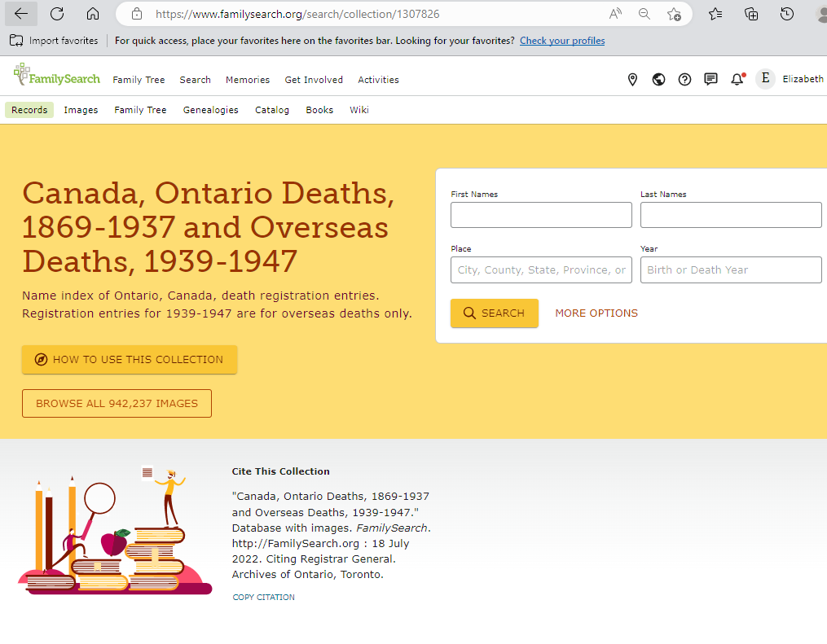Image resolution: width=827 pixels, height=644 pixels.
Task: Switch to the Family Tree search tab
Action: [x=140, y=110]
